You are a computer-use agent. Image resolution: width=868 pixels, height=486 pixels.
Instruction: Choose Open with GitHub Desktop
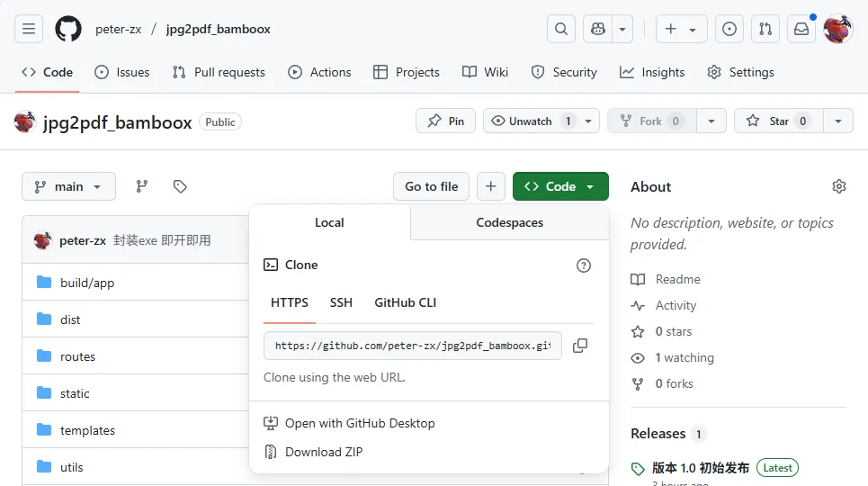pos(360,423)
